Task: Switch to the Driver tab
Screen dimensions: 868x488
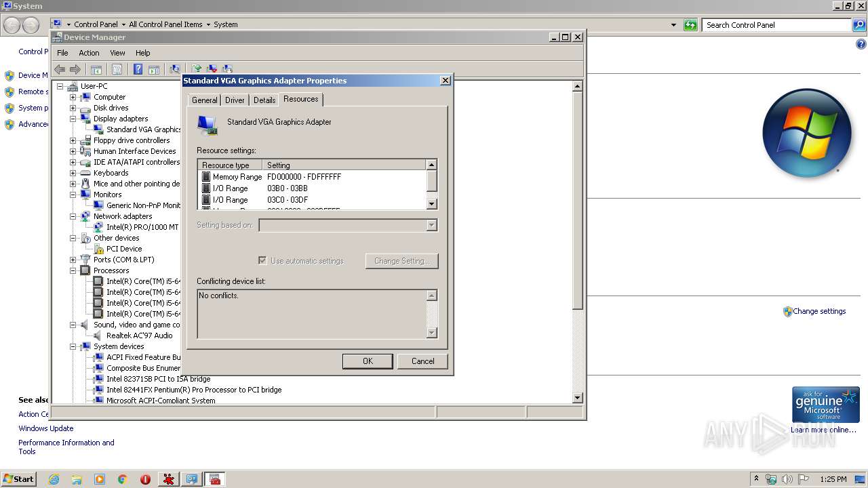Action: point(235,100)
